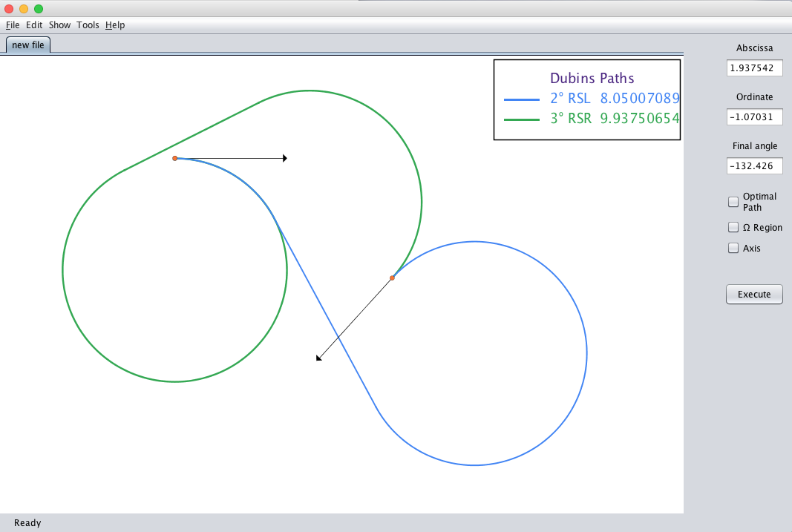The height and width of the screenshot is (532, 792).
Task: Click the orange end point on curves
Action: click(393, 278)
